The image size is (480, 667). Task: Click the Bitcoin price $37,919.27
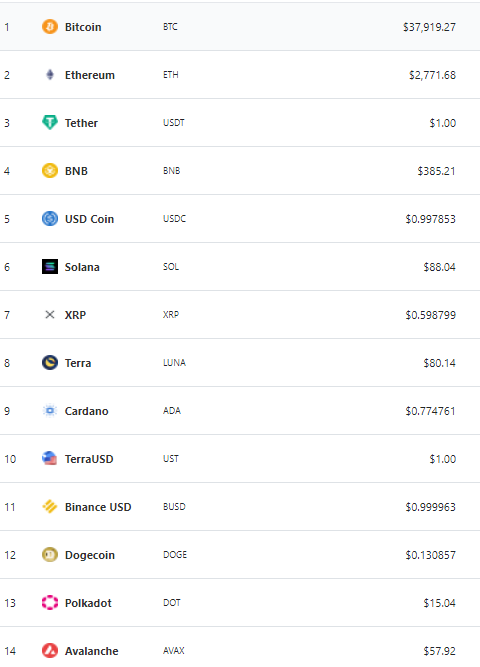click(x=429, y=27)
